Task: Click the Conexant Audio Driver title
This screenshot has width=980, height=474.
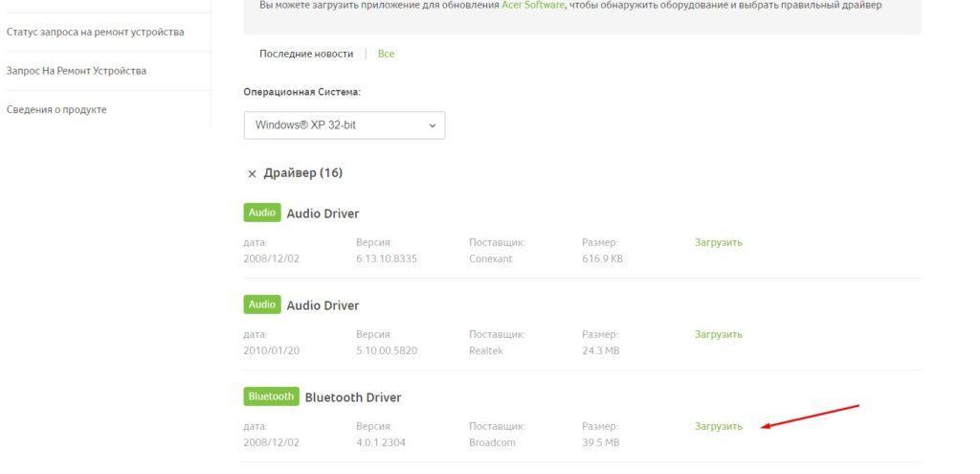Action: (323, 214)
